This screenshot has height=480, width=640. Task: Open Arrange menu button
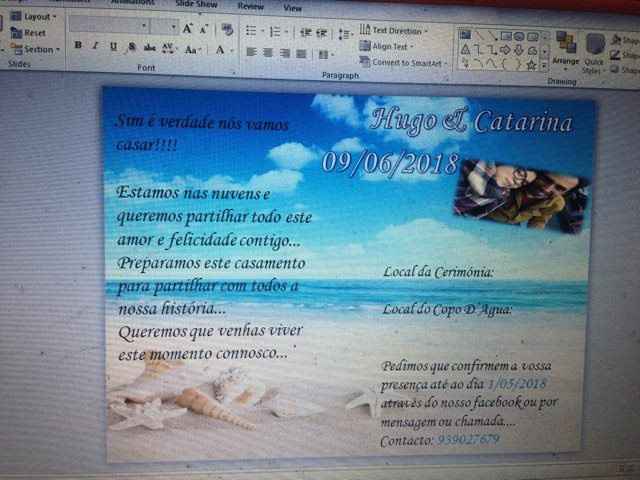(x=566, y=48)
